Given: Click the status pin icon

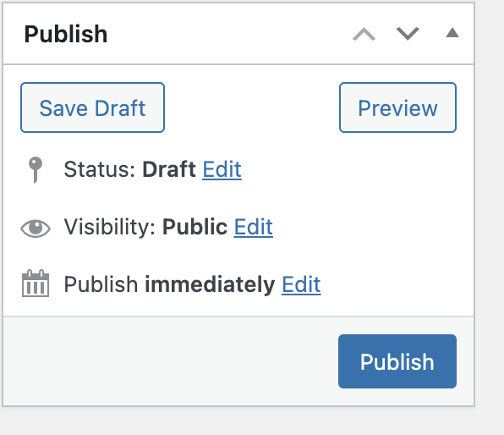Looking at the screenshot, I should coord(36,169).
